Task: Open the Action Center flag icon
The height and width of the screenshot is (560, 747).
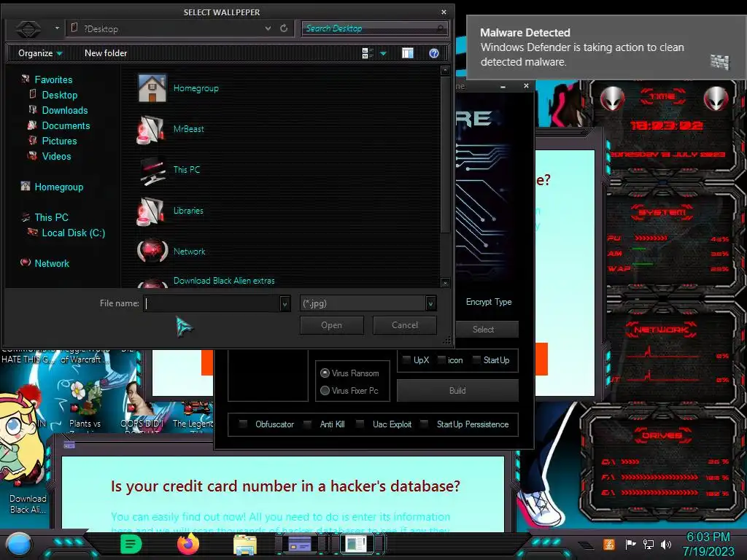Action: [631, 544]
